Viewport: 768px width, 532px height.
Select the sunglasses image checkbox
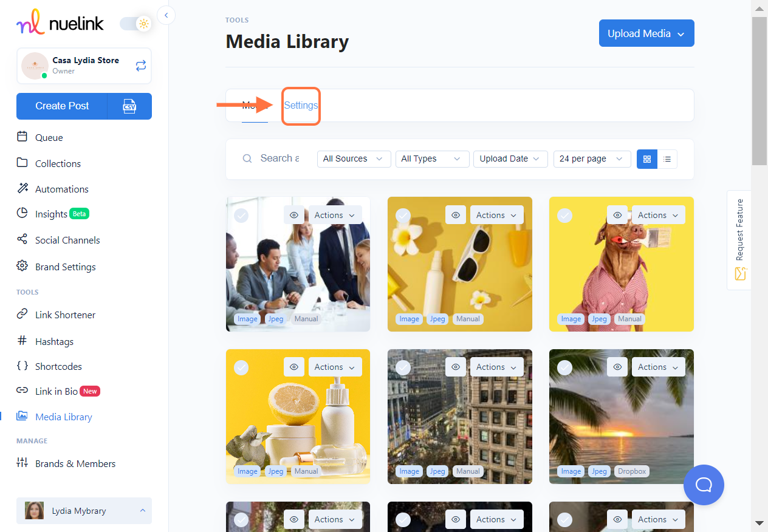coord(403,216)
